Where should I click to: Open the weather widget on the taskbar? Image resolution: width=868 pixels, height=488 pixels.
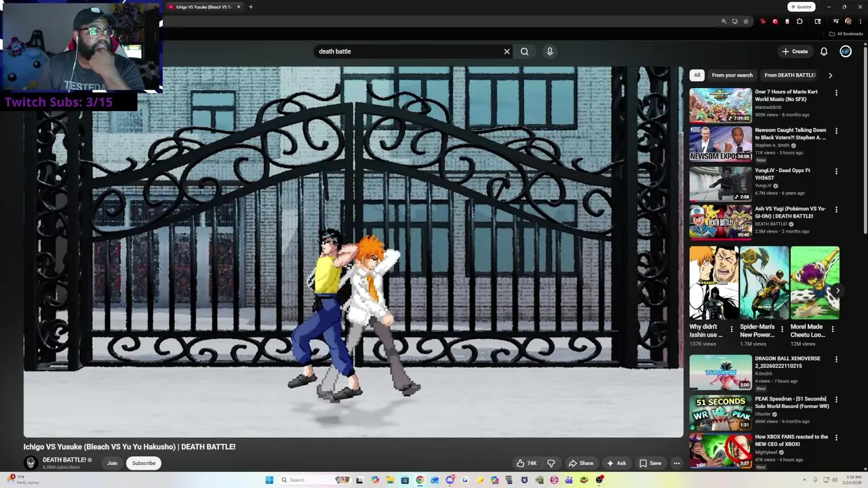coord(24,480)
